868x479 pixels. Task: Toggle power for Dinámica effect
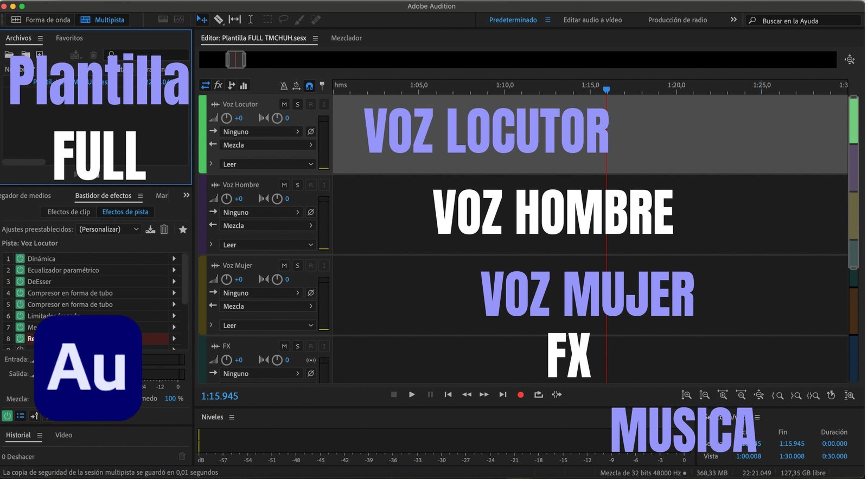[x=20, y=259]
